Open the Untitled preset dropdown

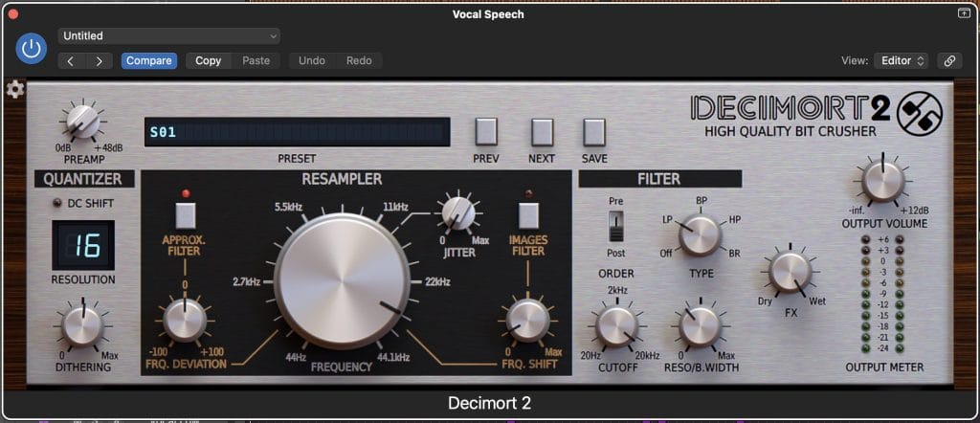[168, 35]
